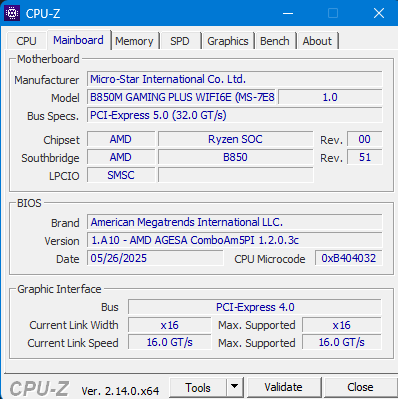
Task: Click the Graphic Bus PCI-Express 4.0 field
Action: tap(255, 307)
